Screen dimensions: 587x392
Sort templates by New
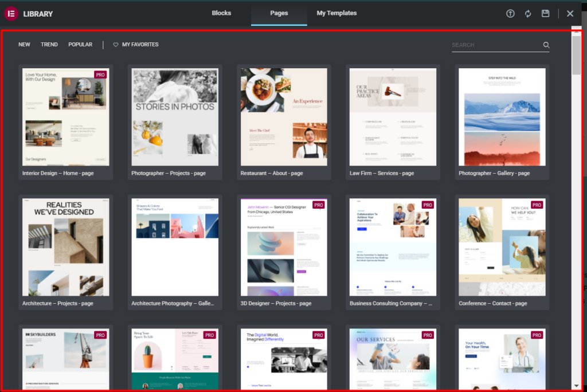coord(24,45)
